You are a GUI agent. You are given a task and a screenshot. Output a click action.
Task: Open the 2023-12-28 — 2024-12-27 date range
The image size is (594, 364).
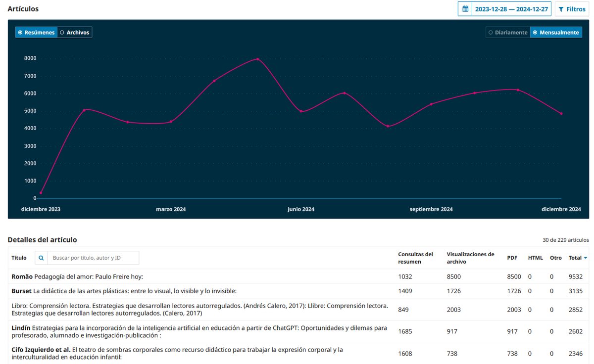coord(511,9)
